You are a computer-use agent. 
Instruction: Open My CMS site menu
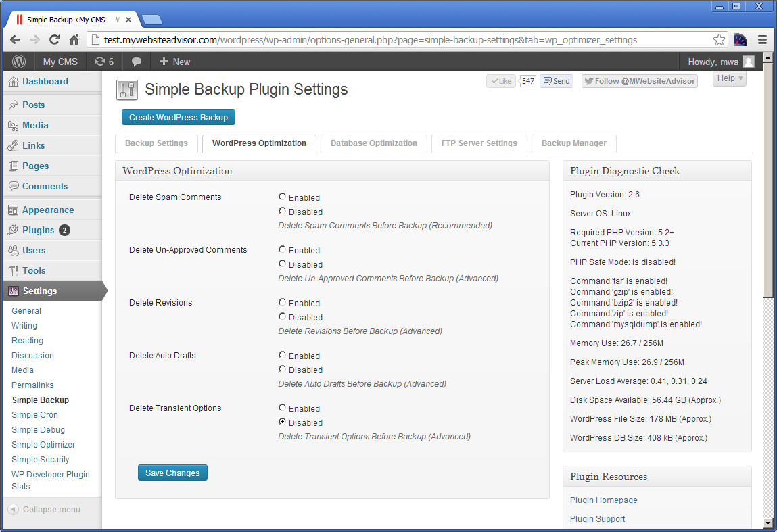click(x=60, y=62)
